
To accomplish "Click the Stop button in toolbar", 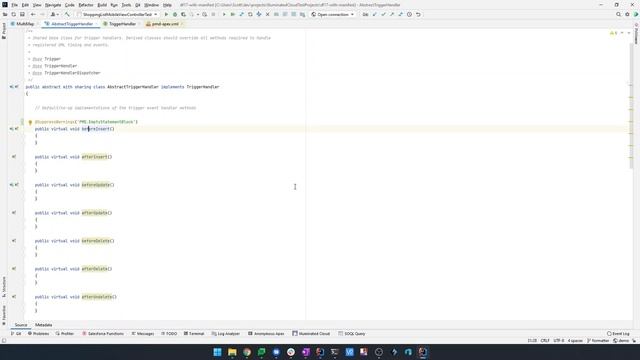I will [x=213, y=14].
